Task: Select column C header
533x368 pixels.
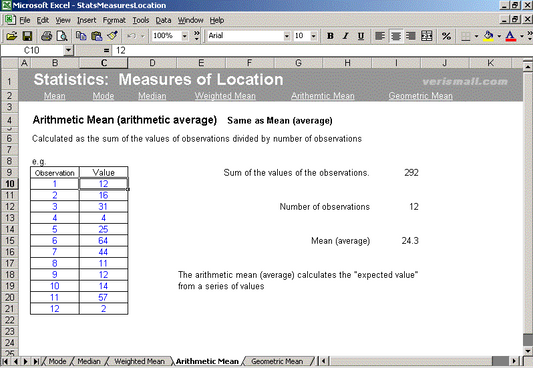Action: point(104,63)
